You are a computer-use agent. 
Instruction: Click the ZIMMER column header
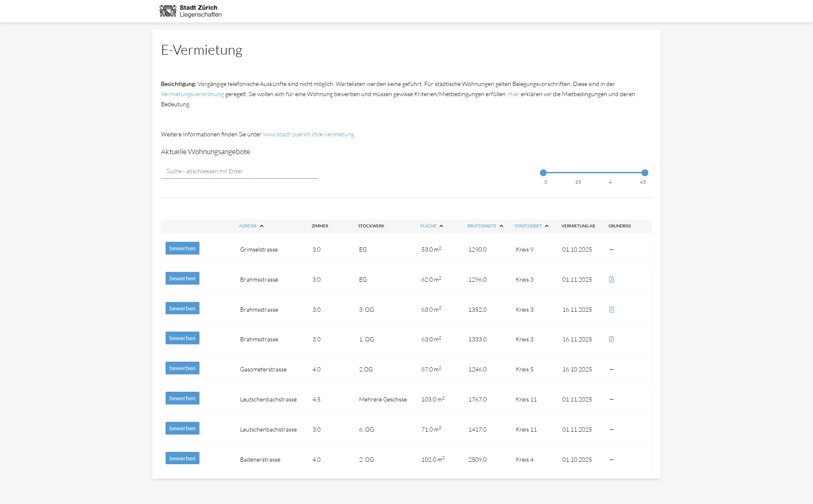coord(320,226)
